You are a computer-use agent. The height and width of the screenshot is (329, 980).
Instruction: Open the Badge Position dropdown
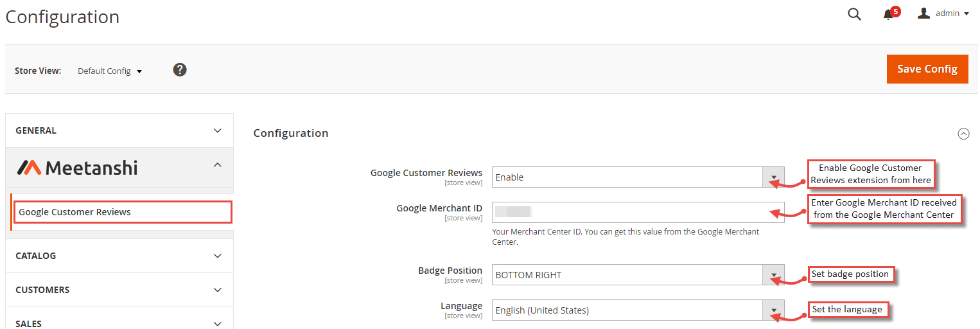[638, 275]
